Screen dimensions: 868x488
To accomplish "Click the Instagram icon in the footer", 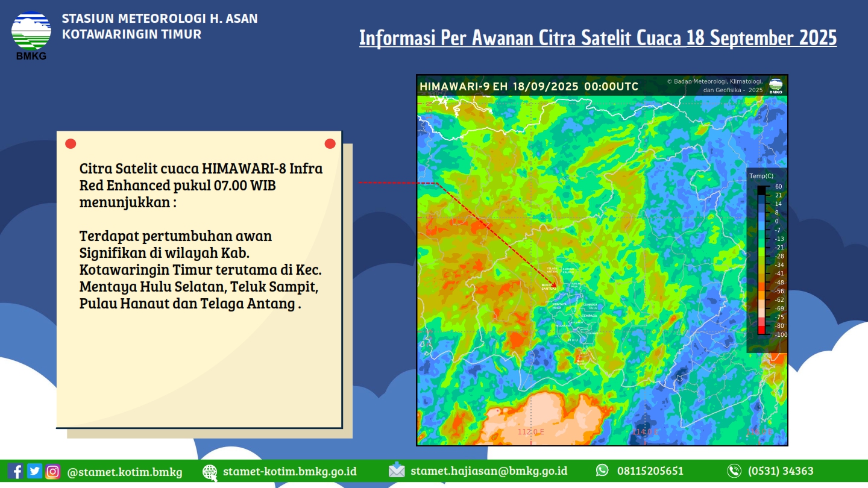I will click(x=53, y=471).
